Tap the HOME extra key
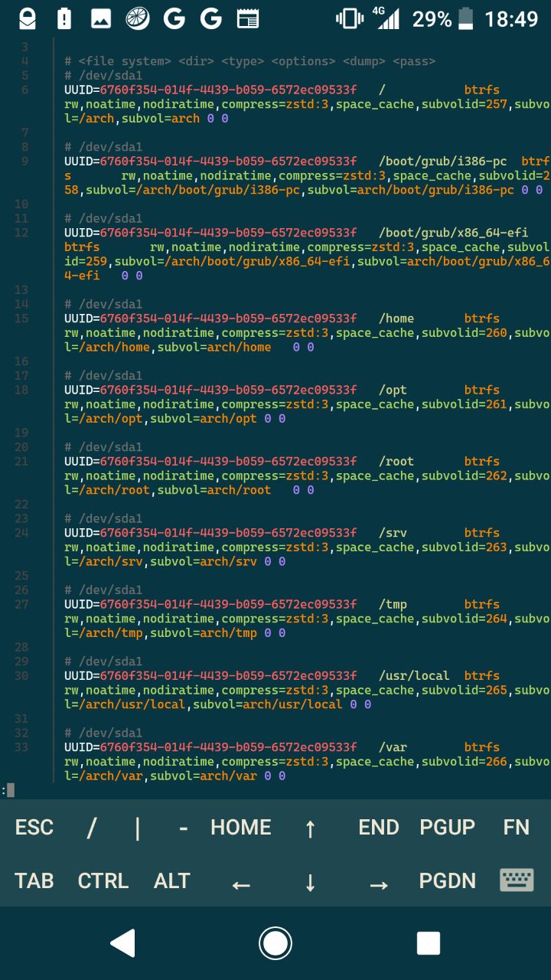 241,827
